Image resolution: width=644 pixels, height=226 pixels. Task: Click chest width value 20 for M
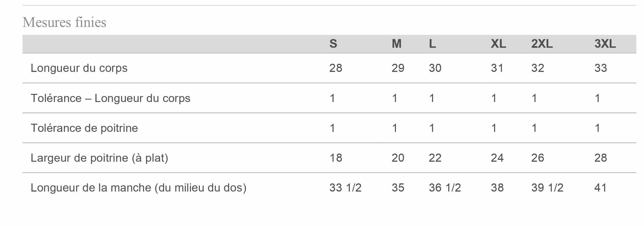398,158
